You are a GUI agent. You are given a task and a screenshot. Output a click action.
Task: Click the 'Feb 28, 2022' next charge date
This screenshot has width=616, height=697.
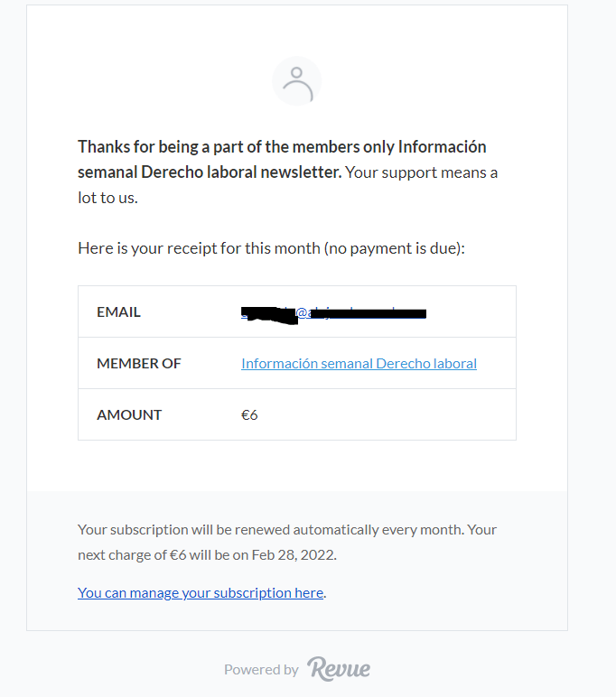point(293,555)
